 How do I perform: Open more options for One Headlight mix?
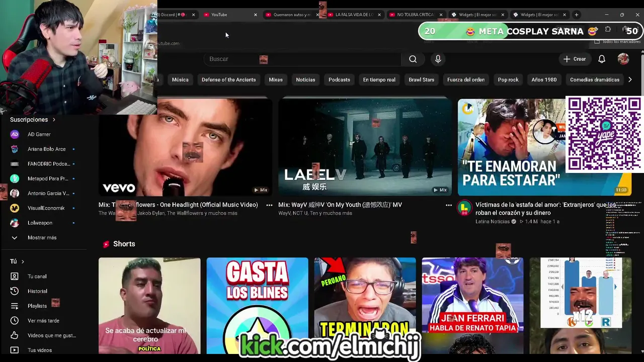click(269, 205)
